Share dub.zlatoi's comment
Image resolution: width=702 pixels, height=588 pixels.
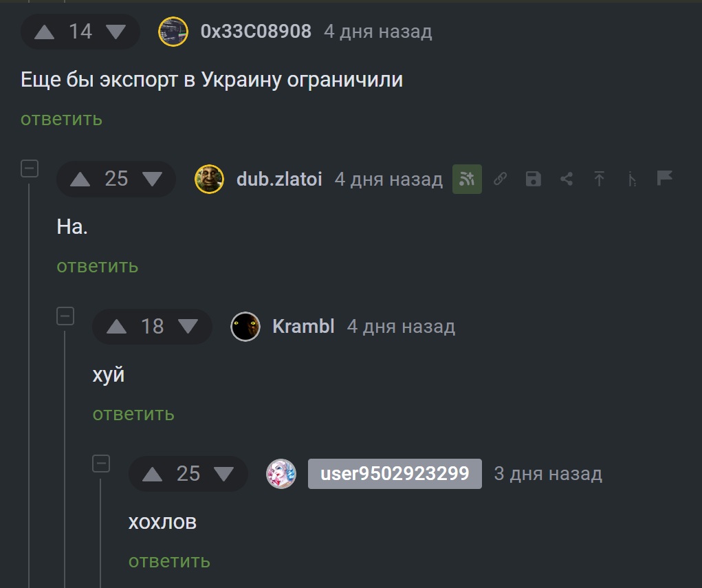click(567, 179)
